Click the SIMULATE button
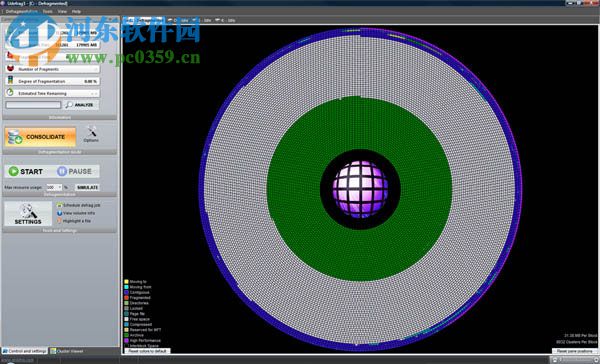 point(87,188)
